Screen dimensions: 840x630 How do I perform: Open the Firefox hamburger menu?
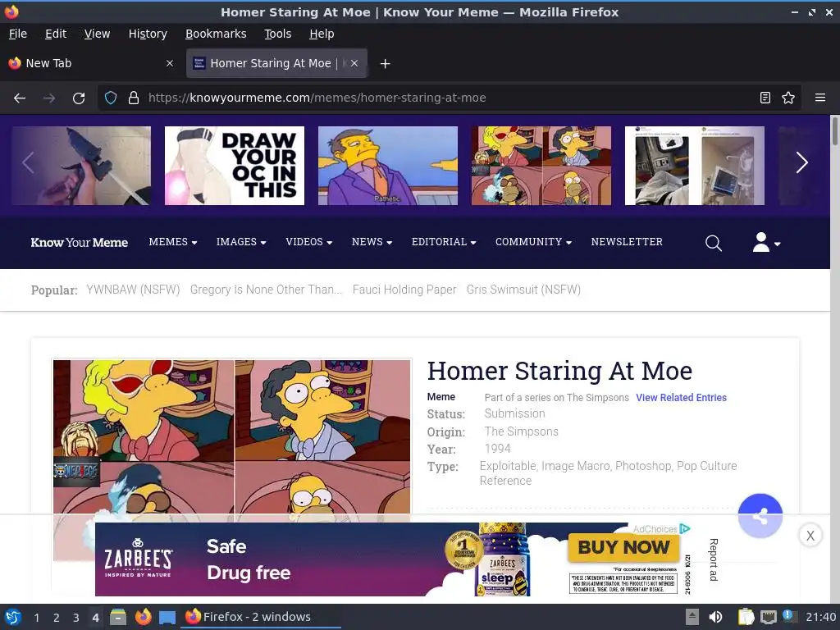[x=819, y=98]
